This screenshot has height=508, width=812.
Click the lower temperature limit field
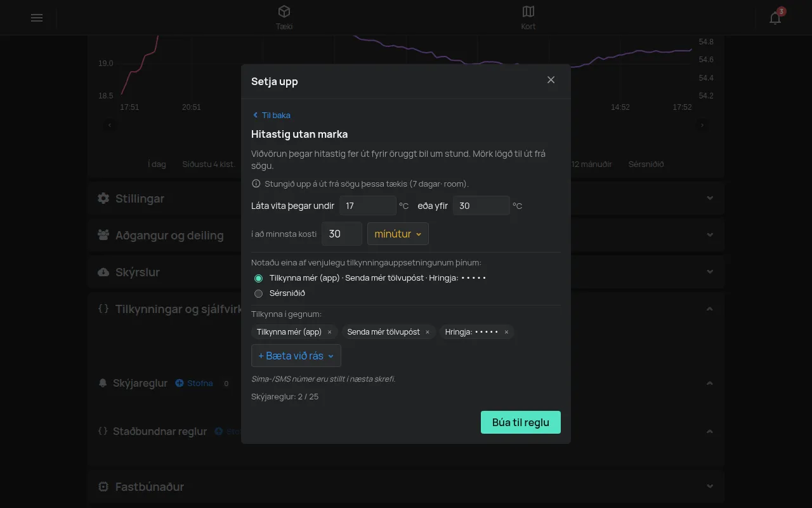(368, 206)
